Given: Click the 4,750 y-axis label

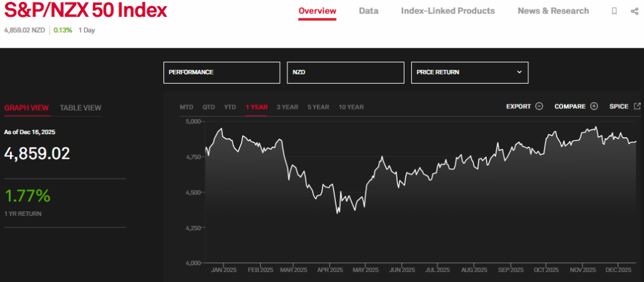Looking at the screenshot, I should point(192,157).
